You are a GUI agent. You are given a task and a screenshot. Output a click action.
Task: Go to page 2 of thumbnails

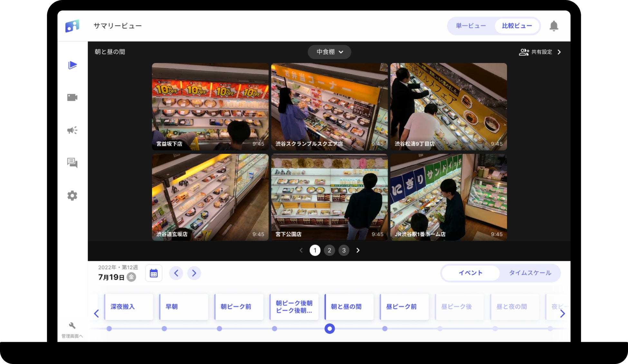click(x=329, y=250)
